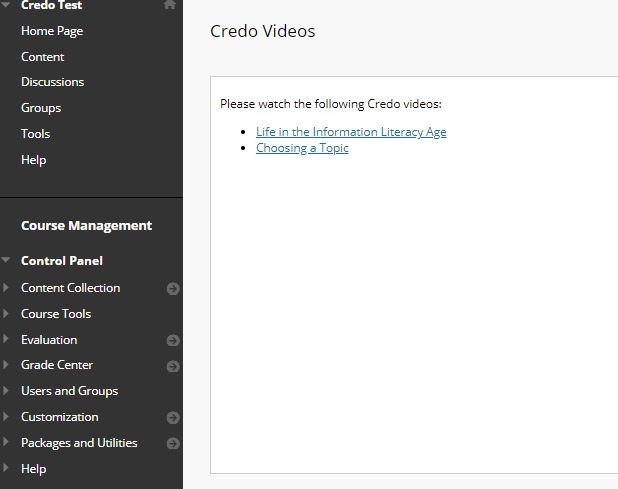
Task: Expand the Grade Center triangle
Action: click(x=6, y=364)
